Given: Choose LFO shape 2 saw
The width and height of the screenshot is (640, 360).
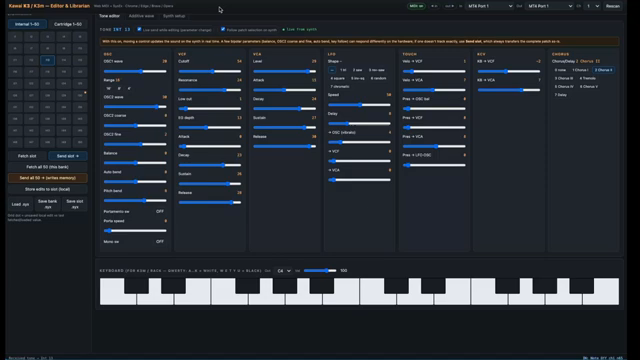Looking at the screenshot, I should 357,70.
